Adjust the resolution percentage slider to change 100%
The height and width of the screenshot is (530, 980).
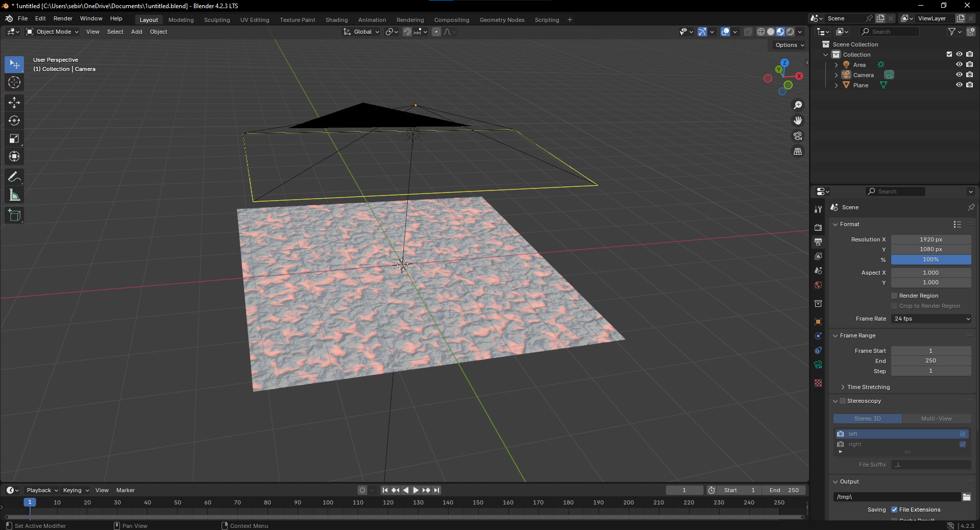point(931,260)
